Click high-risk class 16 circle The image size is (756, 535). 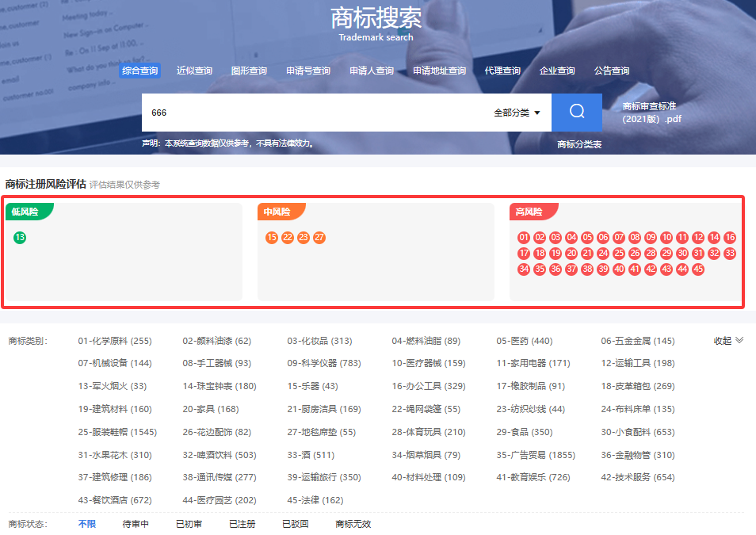coord(730,238)
